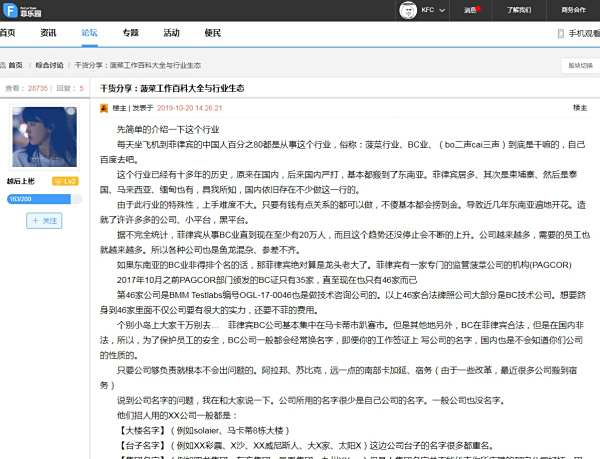Click the thread title heading 干货分享
The image size is (600, 459).
tap(172, 88)
